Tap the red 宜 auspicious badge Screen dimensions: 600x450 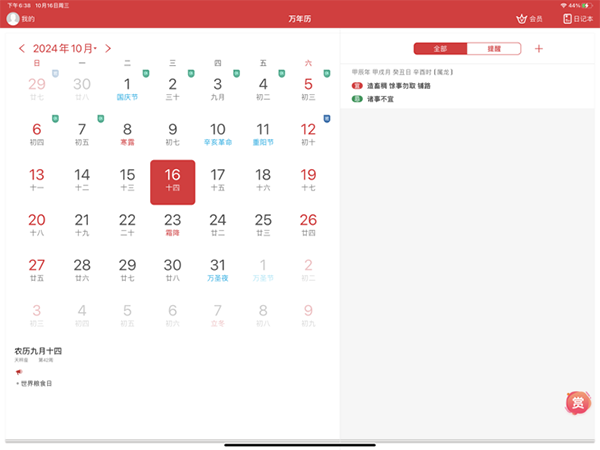(357, 87)
